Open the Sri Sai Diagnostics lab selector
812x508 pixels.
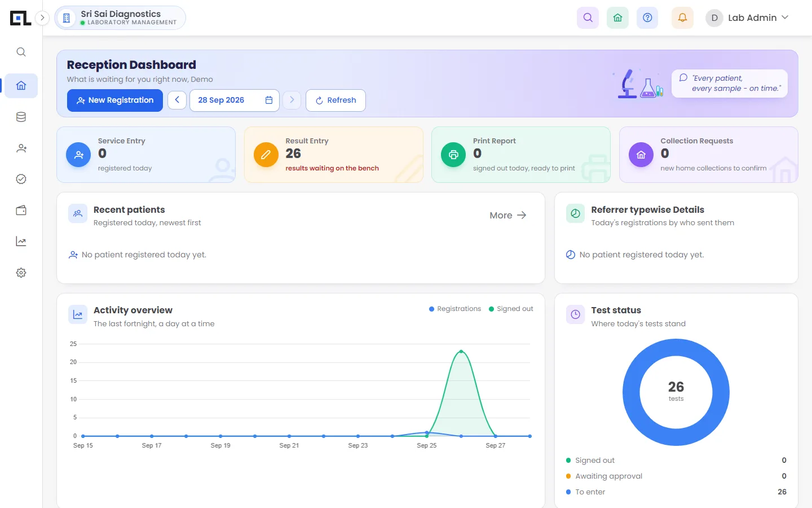point(120,17)
